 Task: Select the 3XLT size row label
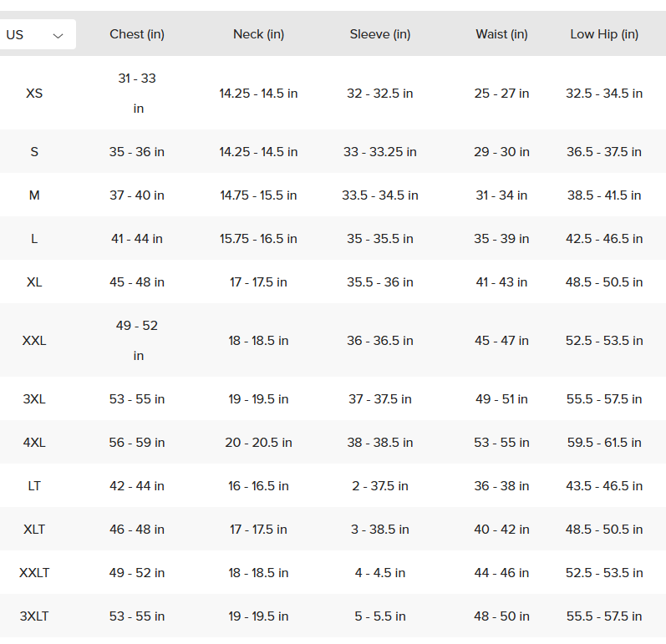point(34,616)
